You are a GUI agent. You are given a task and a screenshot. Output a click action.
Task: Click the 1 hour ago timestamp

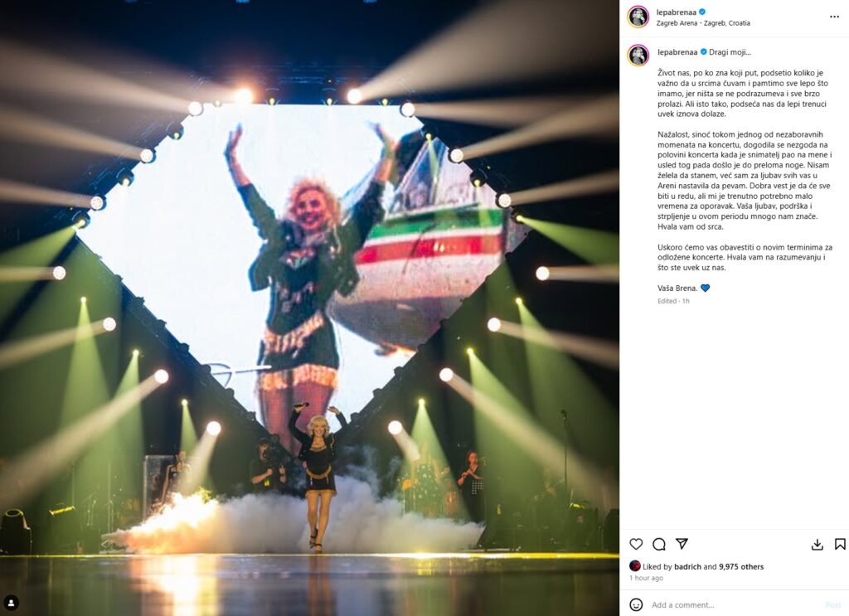click(646, 578)
